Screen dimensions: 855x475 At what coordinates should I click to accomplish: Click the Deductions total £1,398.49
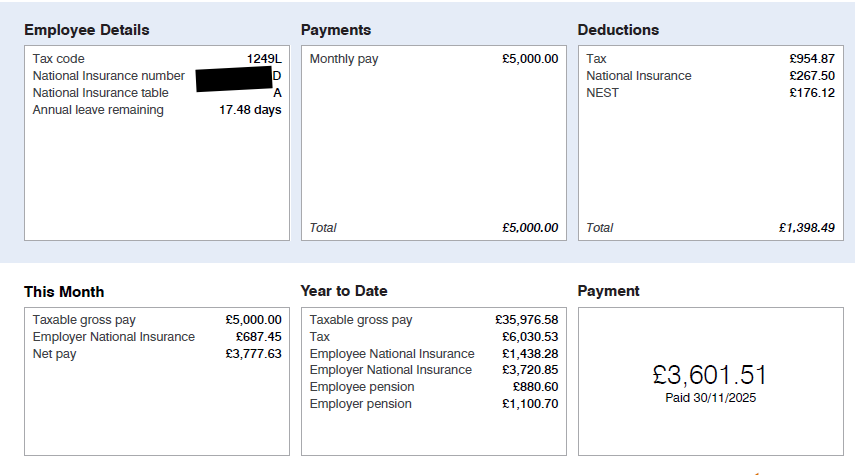click(x=806, y=228)
